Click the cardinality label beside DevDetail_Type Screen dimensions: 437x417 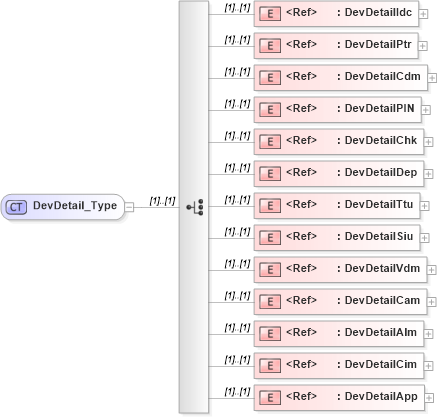click(x=162, y=201)
